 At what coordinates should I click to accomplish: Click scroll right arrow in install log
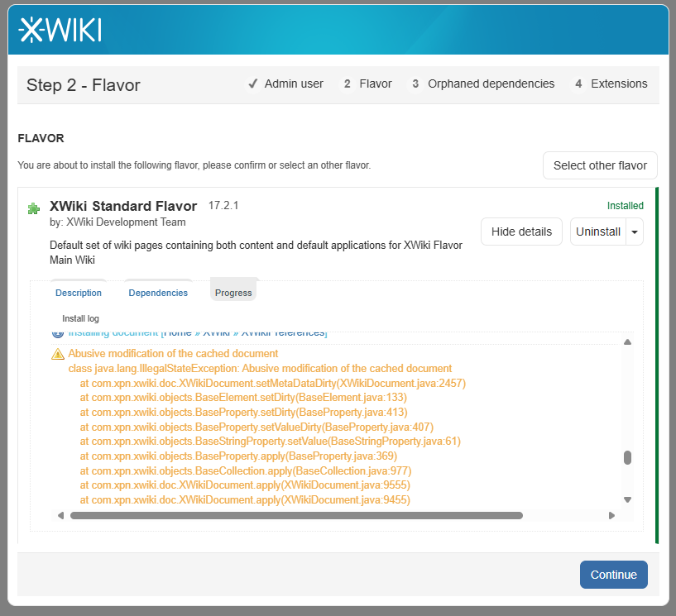coord(611,516)
